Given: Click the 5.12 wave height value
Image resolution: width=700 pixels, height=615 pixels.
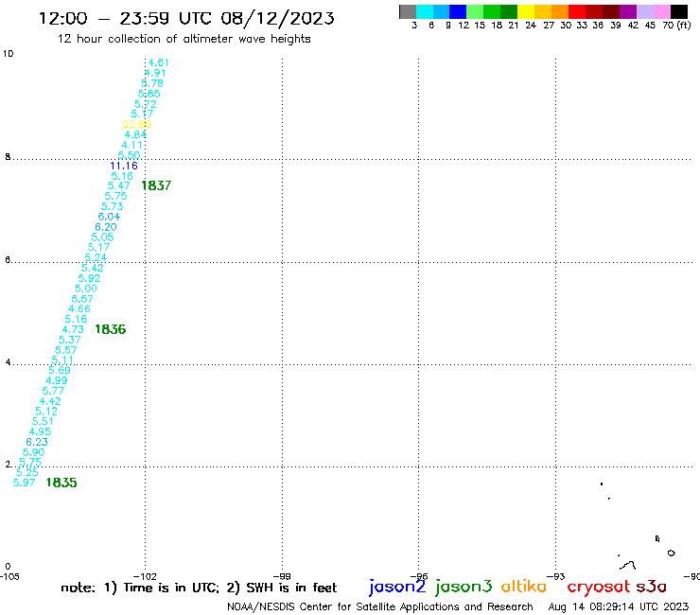Looking at the screenshot, I should click(46, 411).
